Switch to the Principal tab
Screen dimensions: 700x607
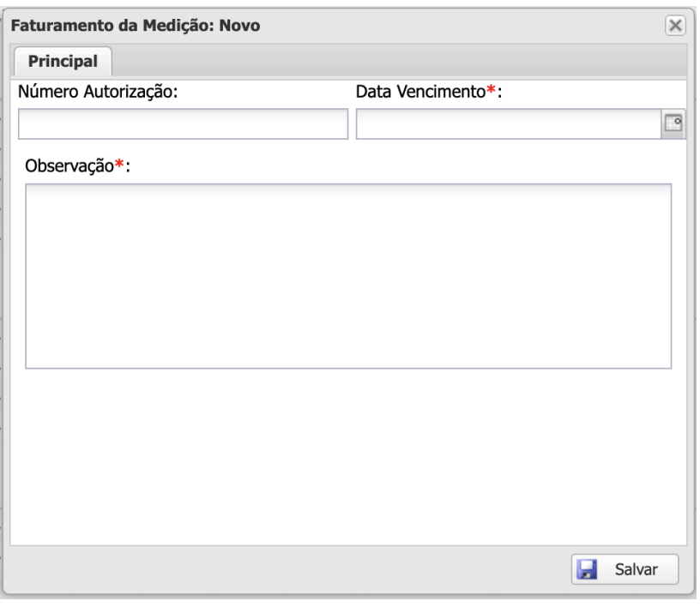63,62
